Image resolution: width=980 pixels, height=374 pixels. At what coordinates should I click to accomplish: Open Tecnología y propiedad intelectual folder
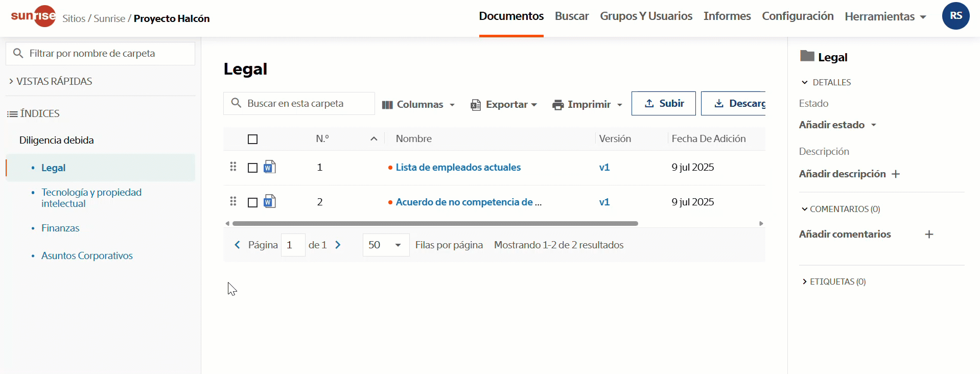(x=91, y=198)
